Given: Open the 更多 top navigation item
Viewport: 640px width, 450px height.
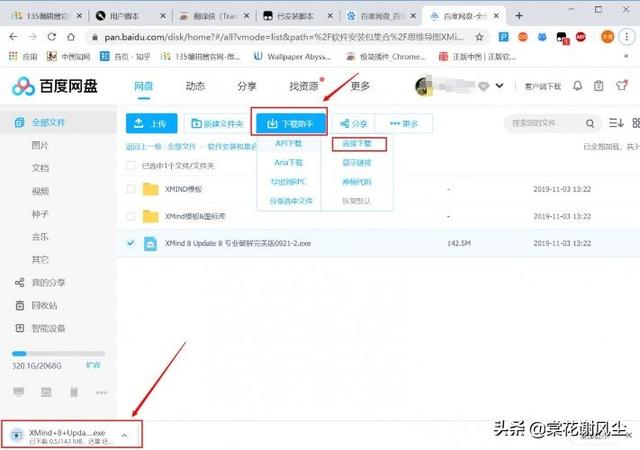Looking at the screenshot, I should 360,86.
